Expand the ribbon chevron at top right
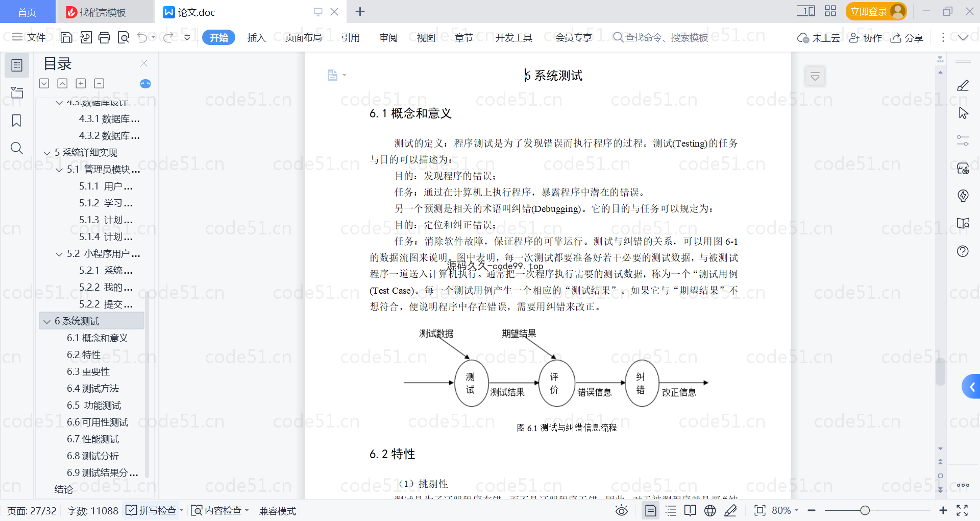Screen dimensions: 980x521 point(963,37)
